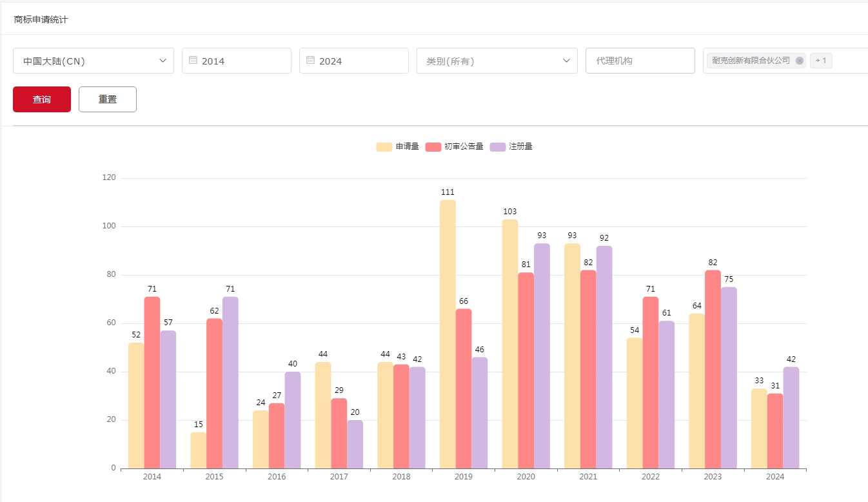Click the 2017 注册量 bar labeled 20
868x502 pixels.
point(355,445)
